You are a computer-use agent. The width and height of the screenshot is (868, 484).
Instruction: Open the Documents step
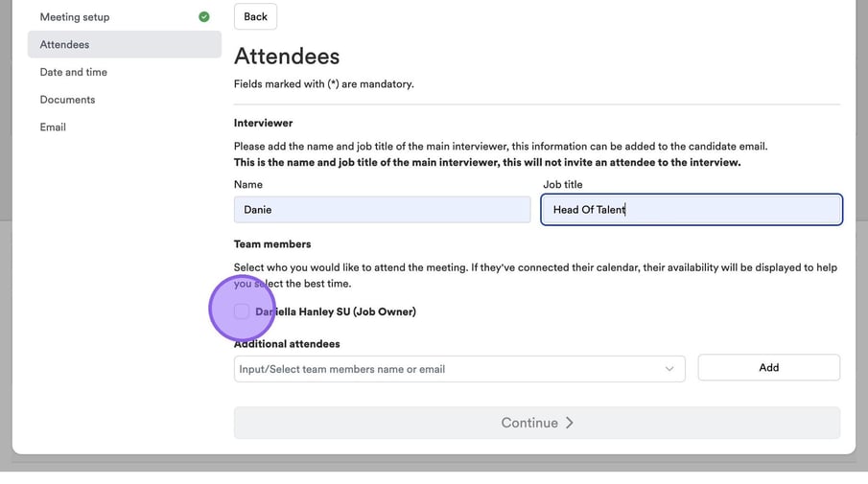(x=68, y=100)
